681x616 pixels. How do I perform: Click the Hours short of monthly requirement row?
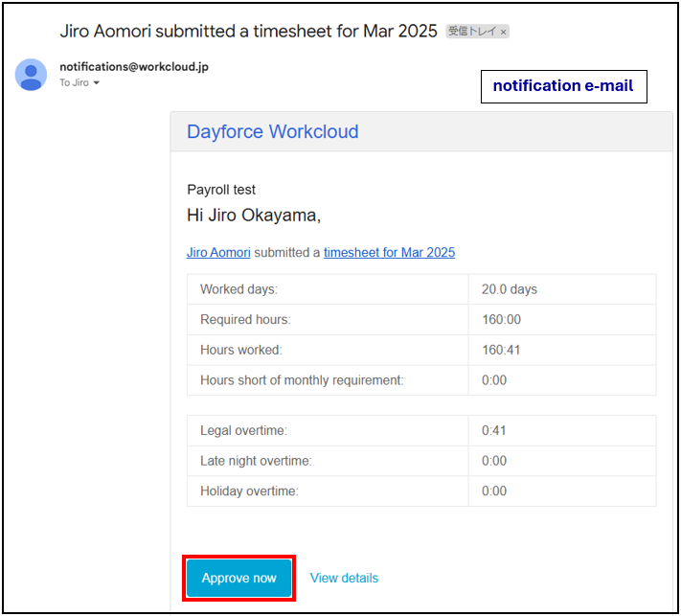(421, 380)
